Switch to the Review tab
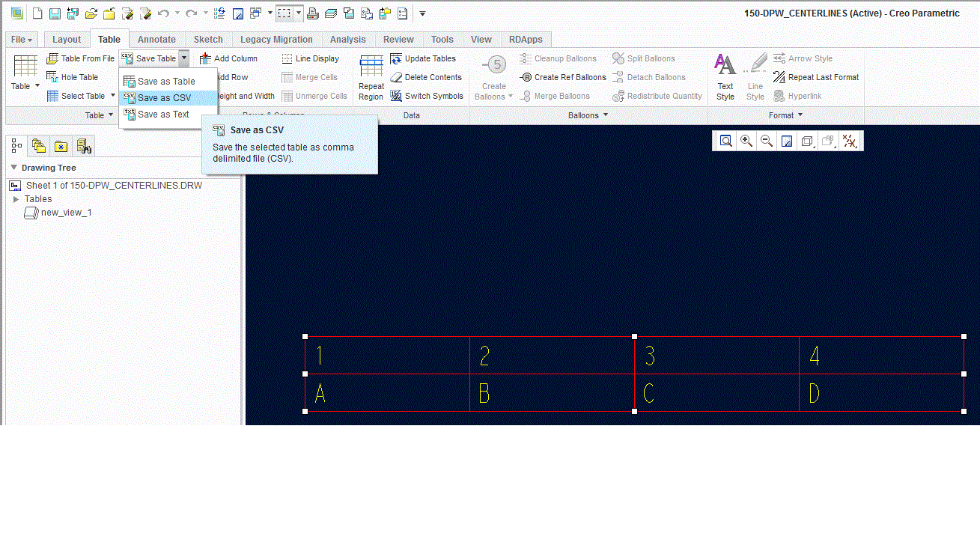Viewport: 980px width, 545px height. (x=398, y=40)
